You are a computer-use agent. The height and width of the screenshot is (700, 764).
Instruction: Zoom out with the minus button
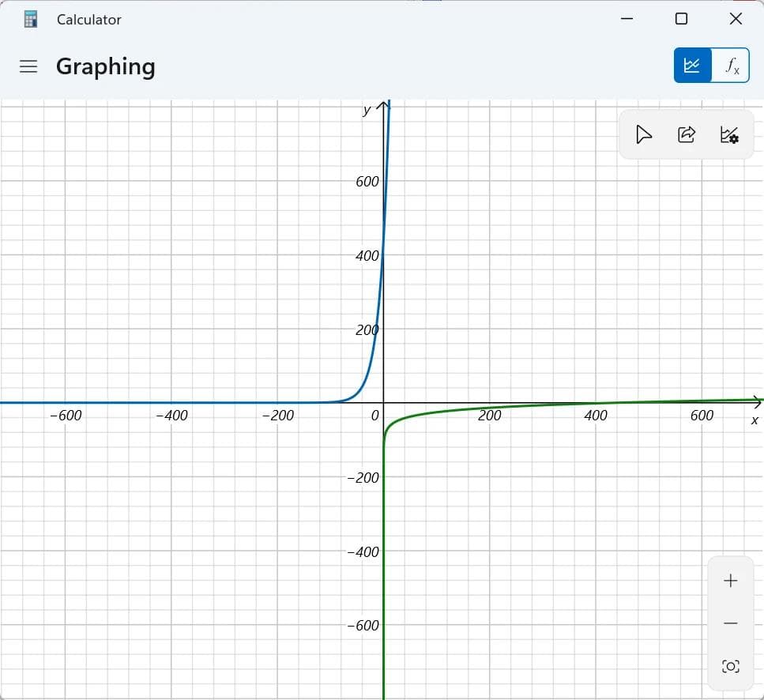click(730, 623)
